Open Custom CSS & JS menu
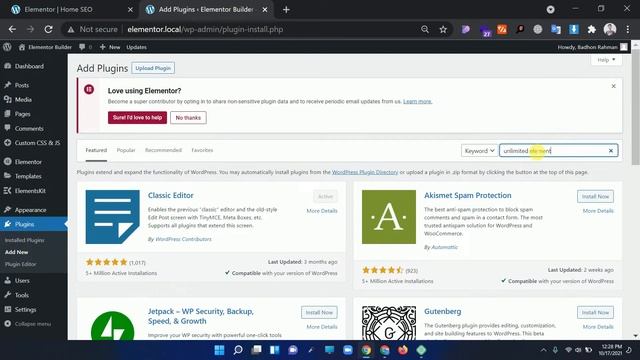 click(x=37, y=143)
